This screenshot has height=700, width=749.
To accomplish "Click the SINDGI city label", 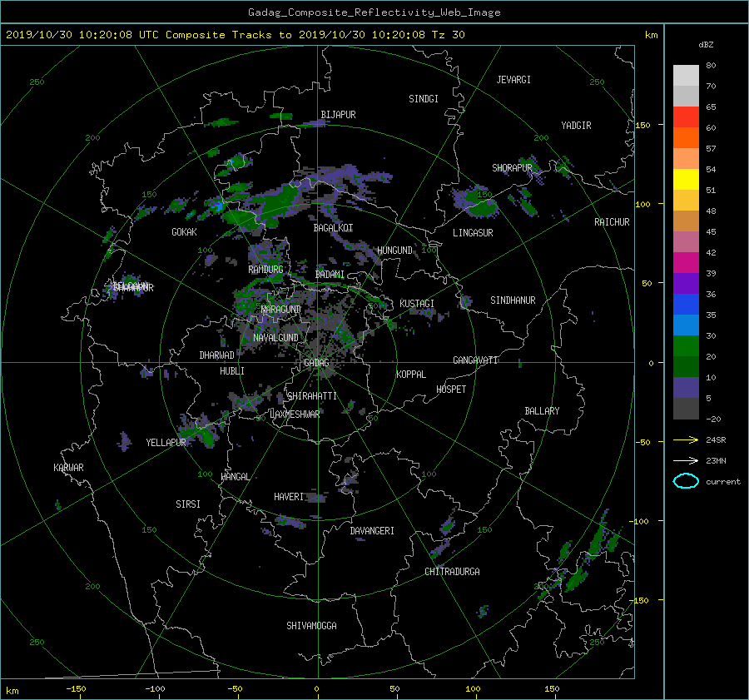I will point(424,99).
